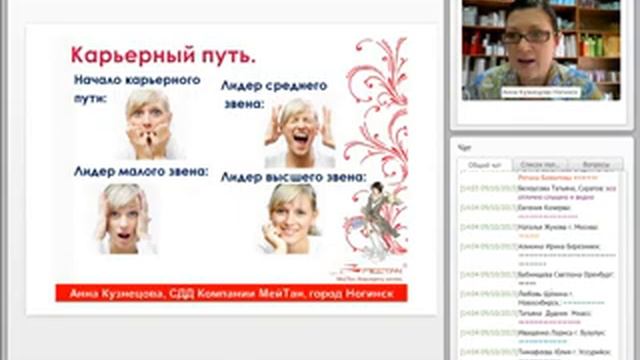Switch to the Общий чат tab
640x360 pixels.
click(x=484, y=165)
